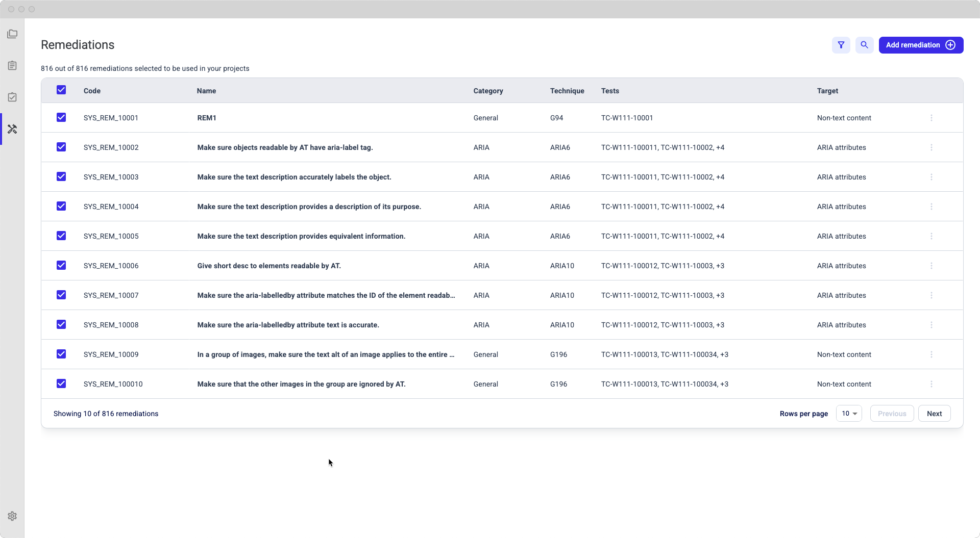
Task: Click the Tests column header
Action: pos(610,91)
